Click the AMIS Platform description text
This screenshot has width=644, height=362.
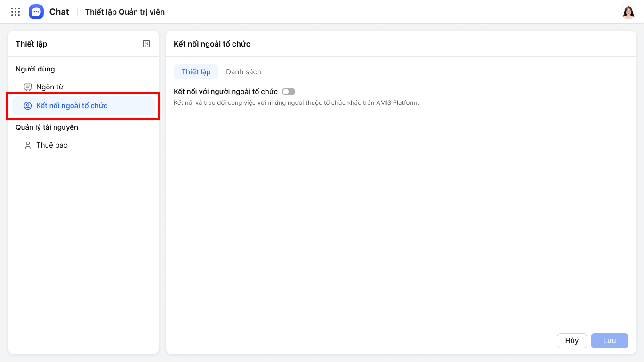pos(296,102)
